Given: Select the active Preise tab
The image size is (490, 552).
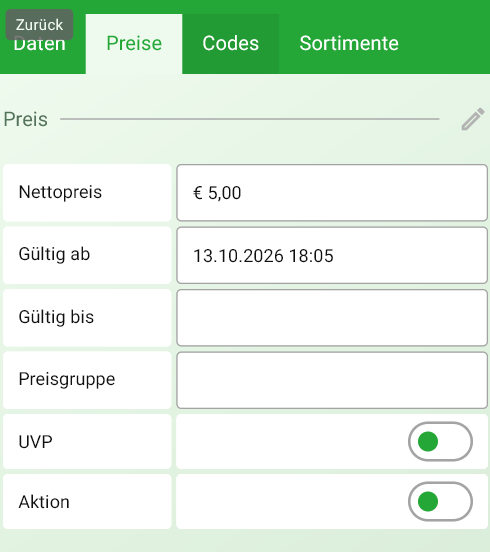Looking at the screenshot, I should (x=134, y=44).
